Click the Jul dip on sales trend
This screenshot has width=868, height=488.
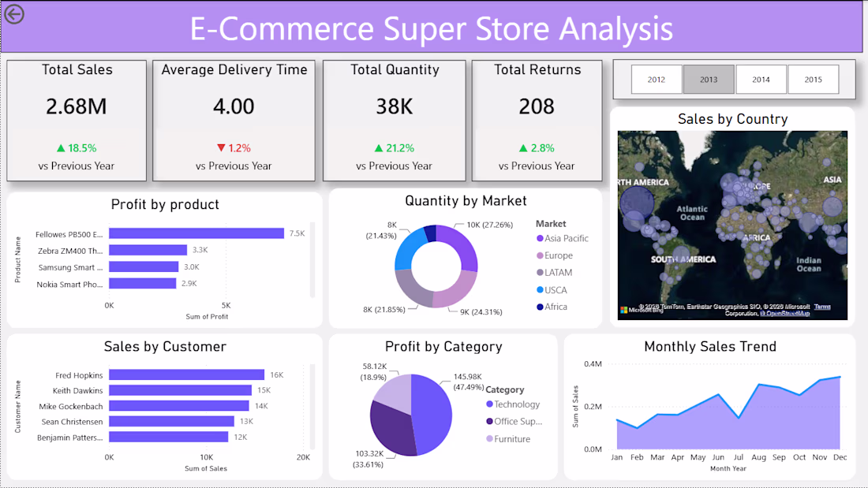coord(739,418)
